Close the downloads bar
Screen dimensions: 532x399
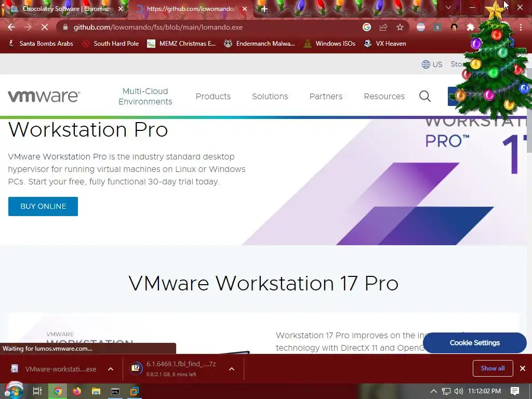(523, 368)
